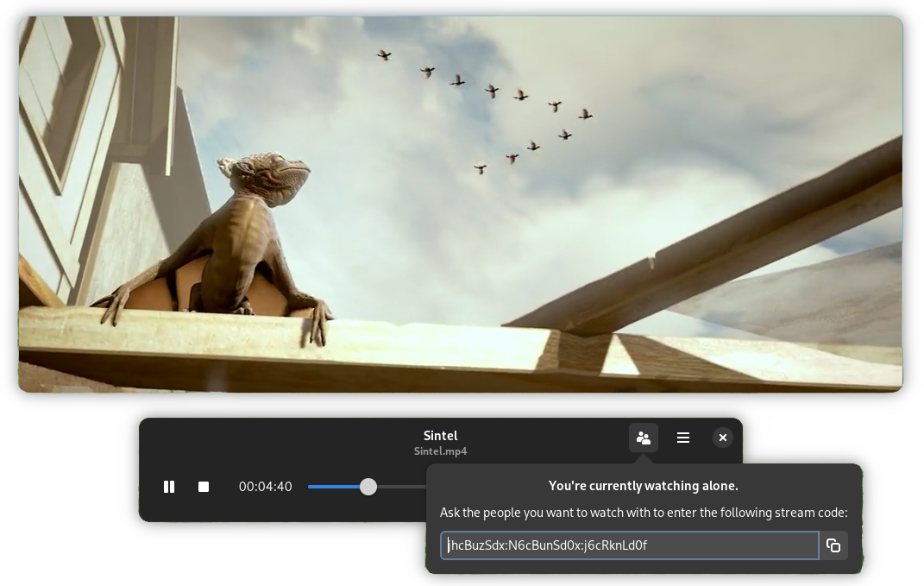Image resolution: width=924 pixels, height=586 pixels.
Task: Click the seek slider knob
Action: pos(368,487)
